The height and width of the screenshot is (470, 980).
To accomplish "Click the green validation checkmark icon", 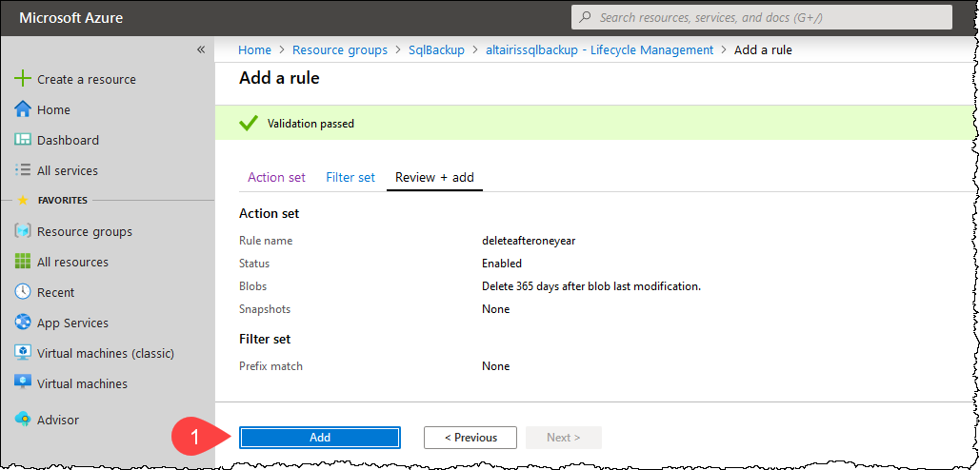I will tap(249, 124).
